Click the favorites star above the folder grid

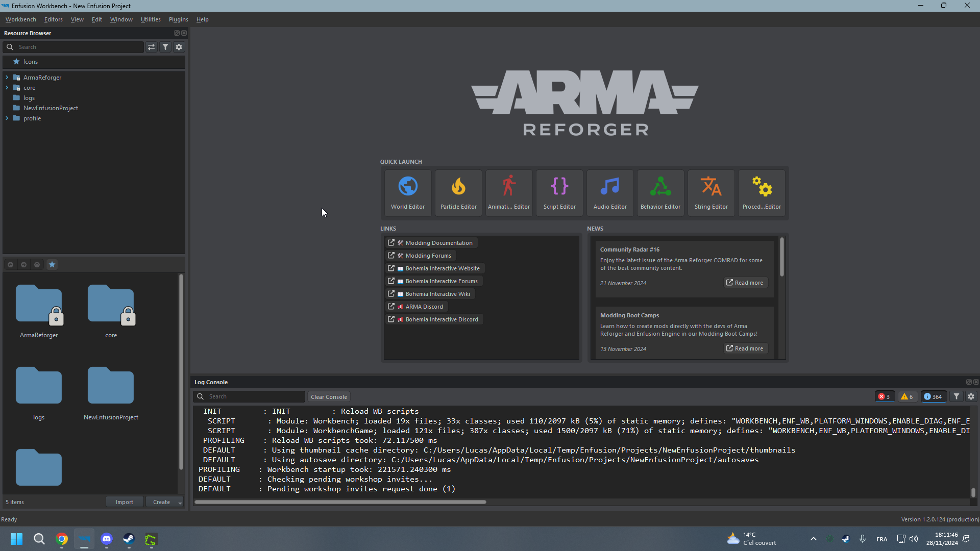52,265
